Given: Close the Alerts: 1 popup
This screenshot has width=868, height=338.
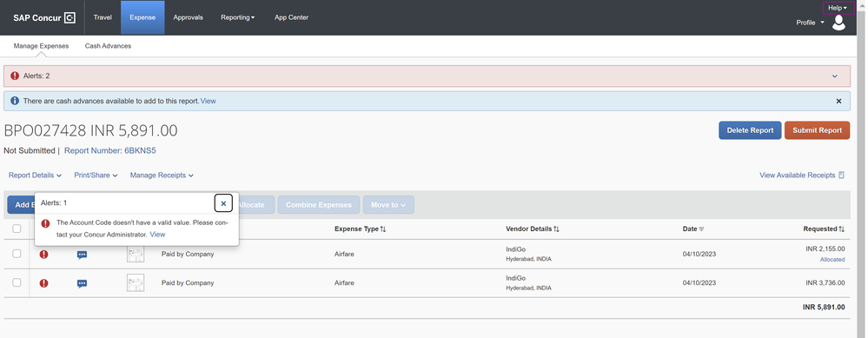Looking at the screenshot, I should coord(223,203).
